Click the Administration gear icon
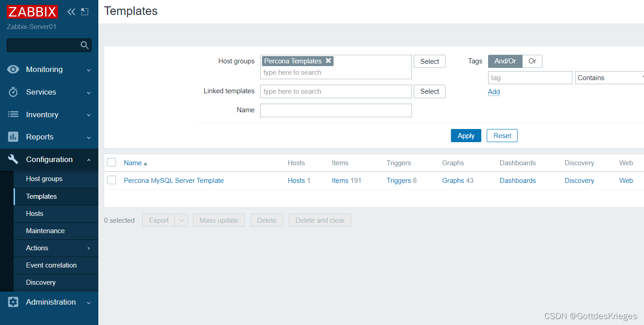644x325 pixels. pyautogui.click(x=13, y=302)
